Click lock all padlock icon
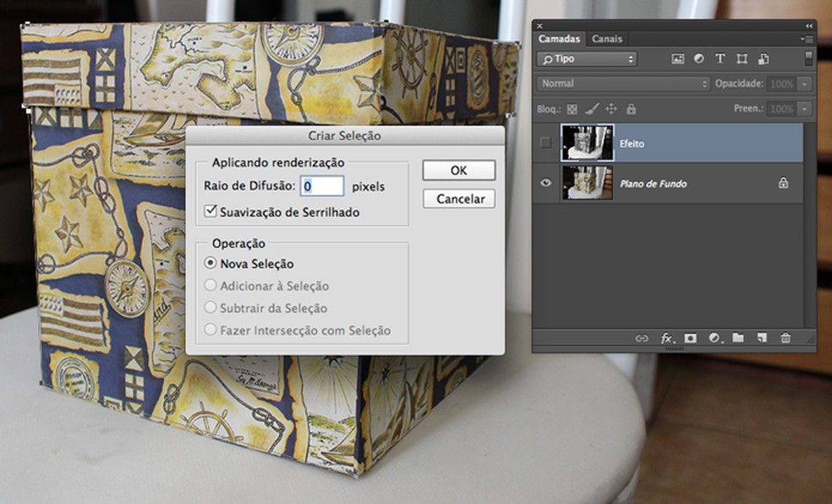Image resolution: width=832 pixels, height=504 pixels. click(x=631, y=109)
